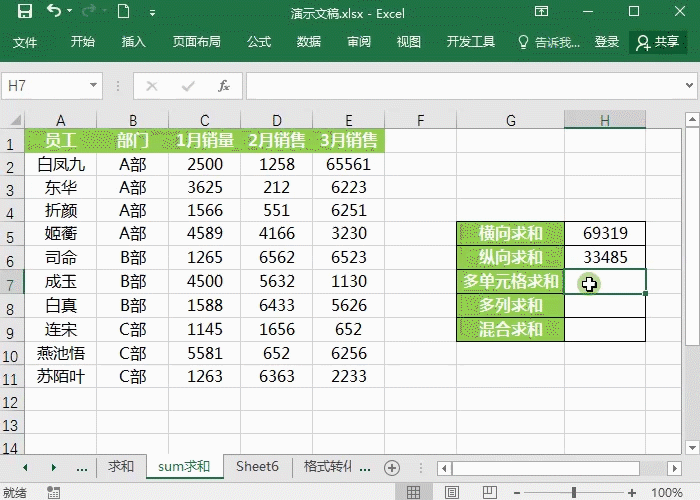Screen dimensions: 700x500
Task: Click horizontal scrollbar right arrow
Action: [x=674, y=468]
